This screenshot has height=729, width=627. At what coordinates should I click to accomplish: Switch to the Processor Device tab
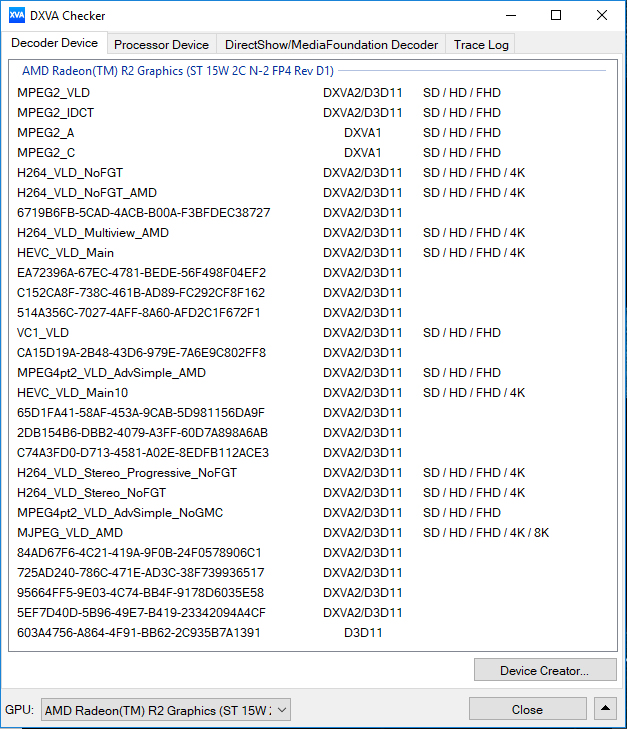coord(161,45)
